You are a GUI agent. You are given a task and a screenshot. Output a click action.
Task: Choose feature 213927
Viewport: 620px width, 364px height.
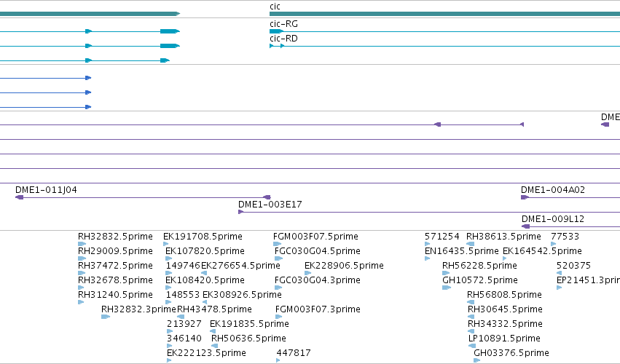point(184,324)
